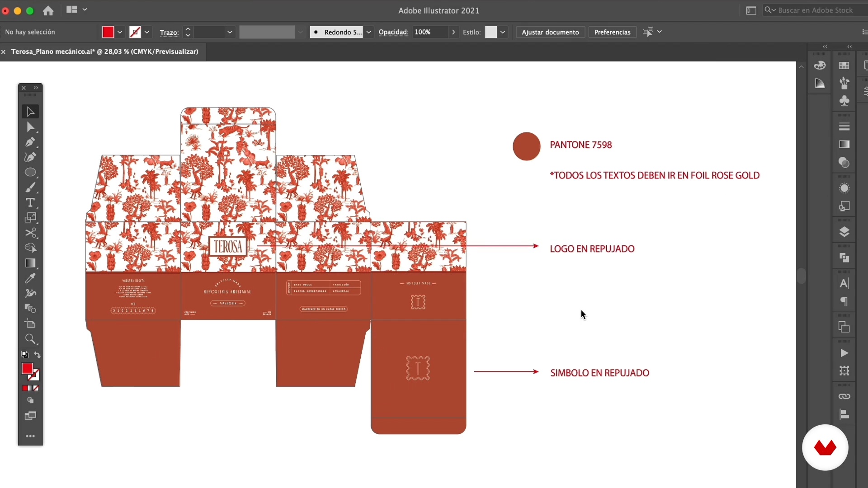Viewport: 868px width, 488px height.
Task: Open the Graphic Styles panel
Action: tap(844, 206)
